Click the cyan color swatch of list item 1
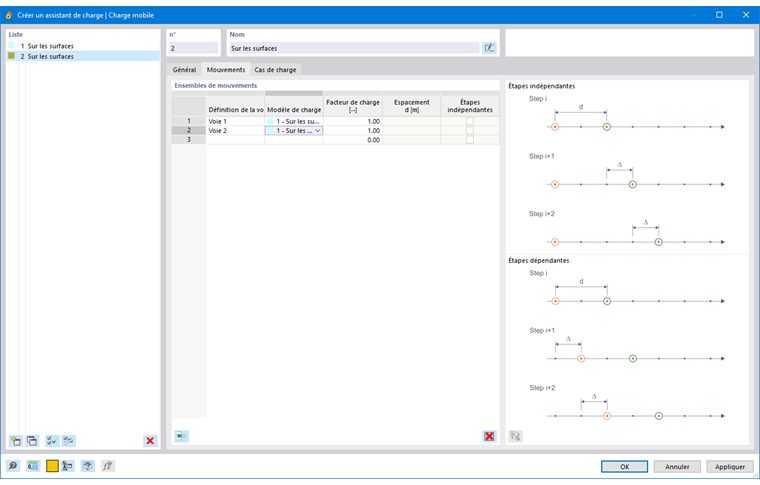The image size is (760, 485). click(x=12, y=46)
